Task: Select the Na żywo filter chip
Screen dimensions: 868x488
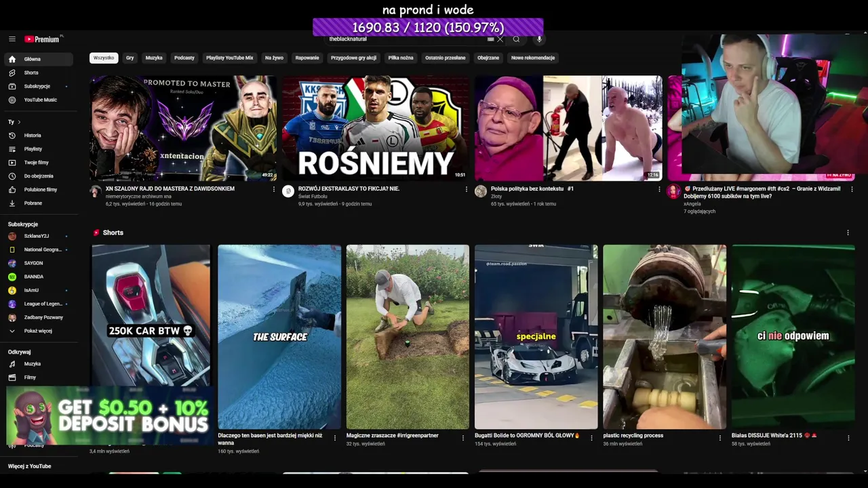Action: [x=275, y=58]
